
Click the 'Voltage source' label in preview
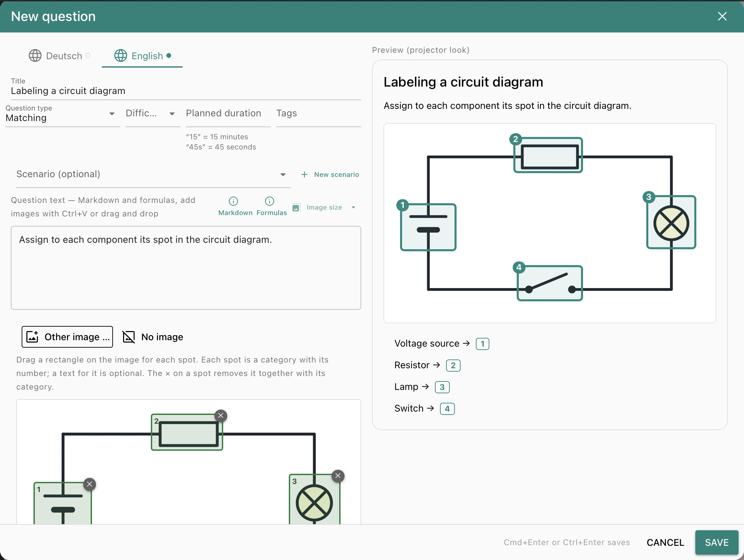coord(427,344)
